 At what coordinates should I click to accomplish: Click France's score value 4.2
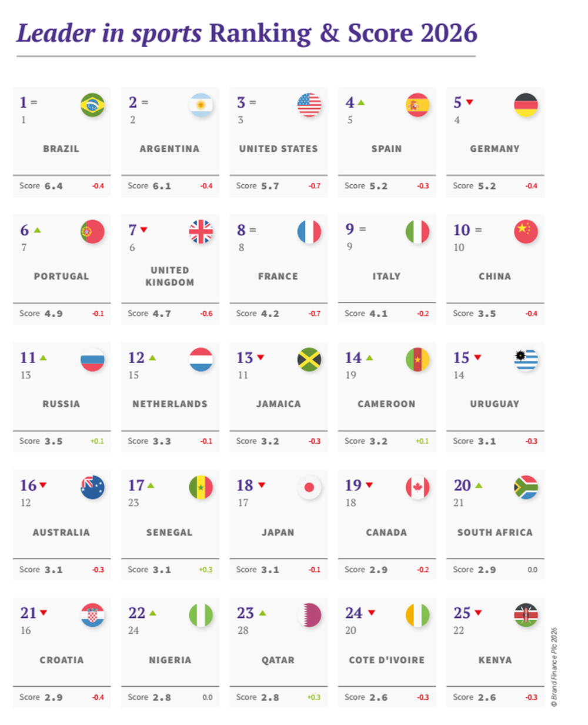click(270, 314)
